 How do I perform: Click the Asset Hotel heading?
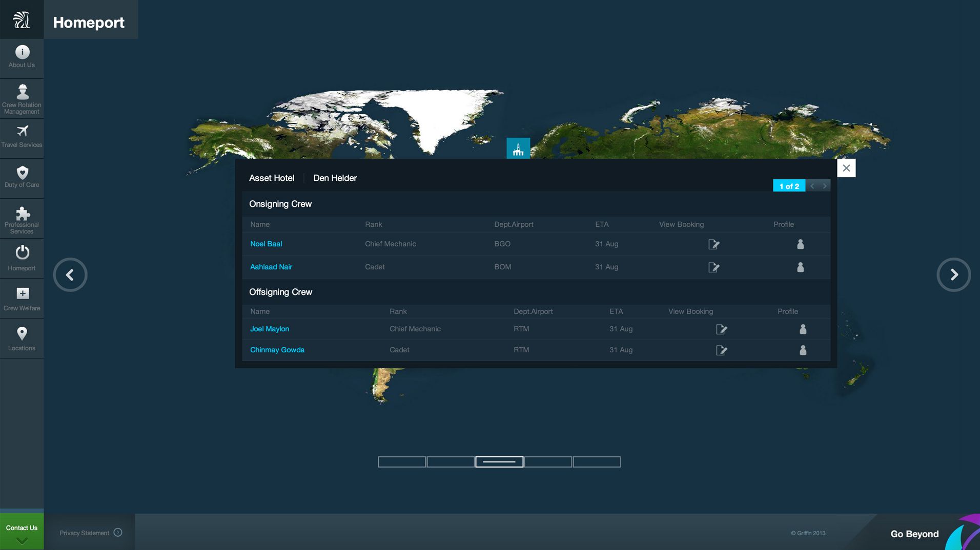tap(272, 178)
